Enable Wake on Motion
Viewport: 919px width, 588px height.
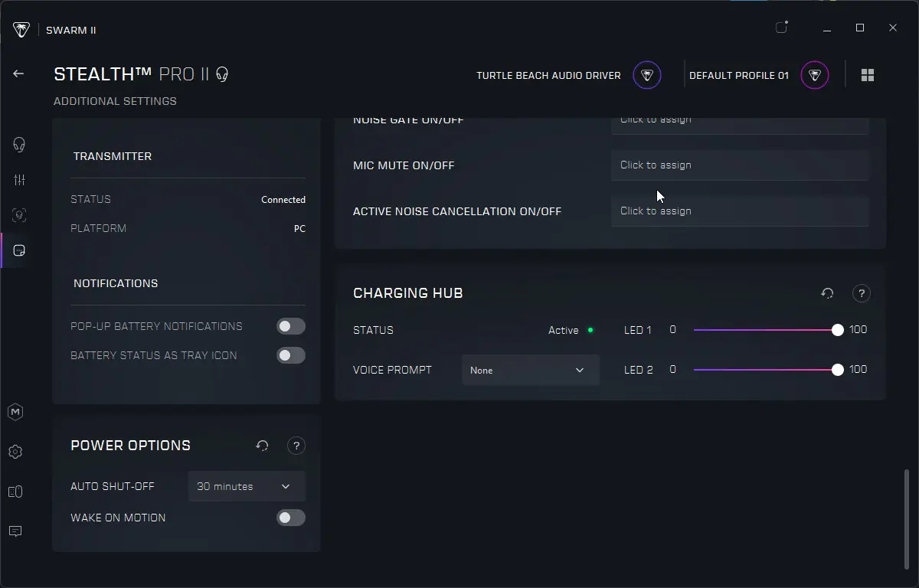point(291,518)
